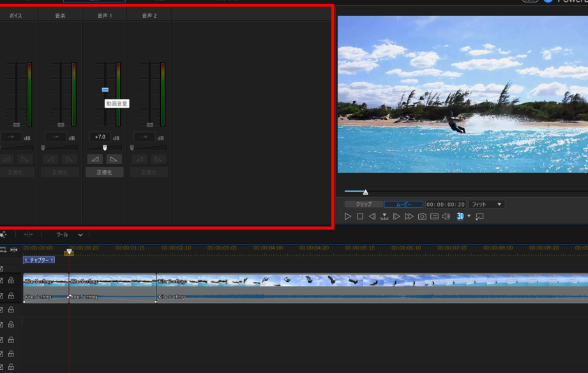Screen dimensions: 588x373
Task: Select the 音声 2 mixer column header
Action: [149, 15]
